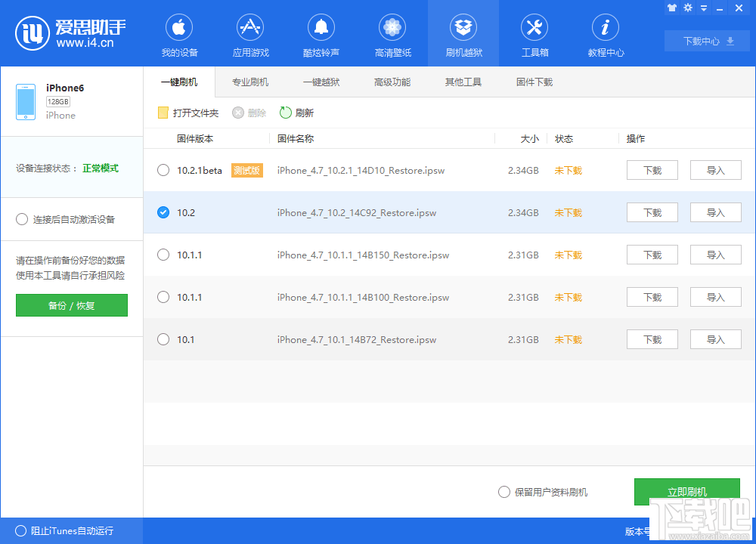Viewport: 756px width, 544px height.
Task: Click 导入 for 14B100 firmware
Action: 715,297
